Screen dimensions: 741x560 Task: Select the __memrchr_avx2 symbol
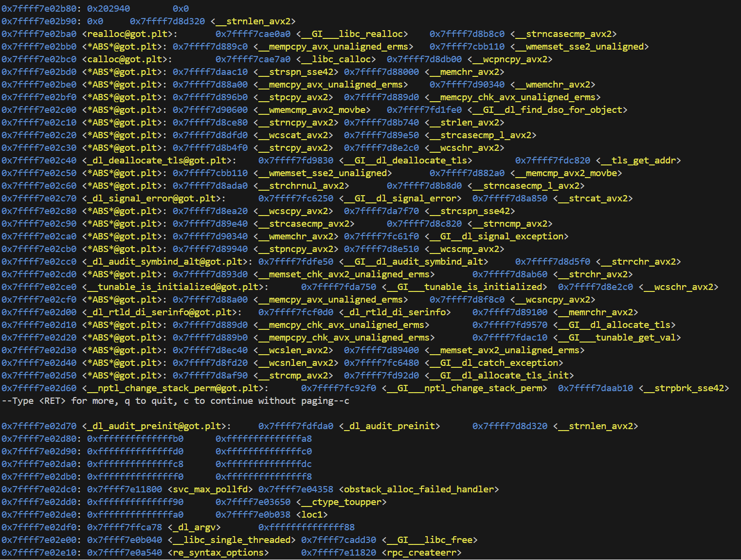596,312
